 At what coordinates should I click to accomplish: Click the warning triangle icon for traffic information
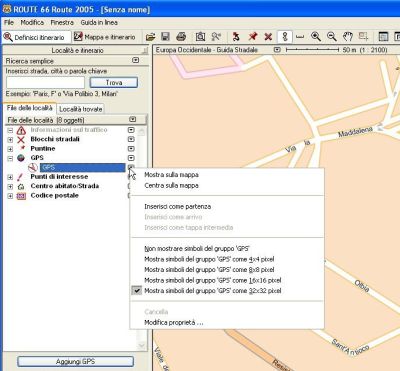(x=21, y=130)
